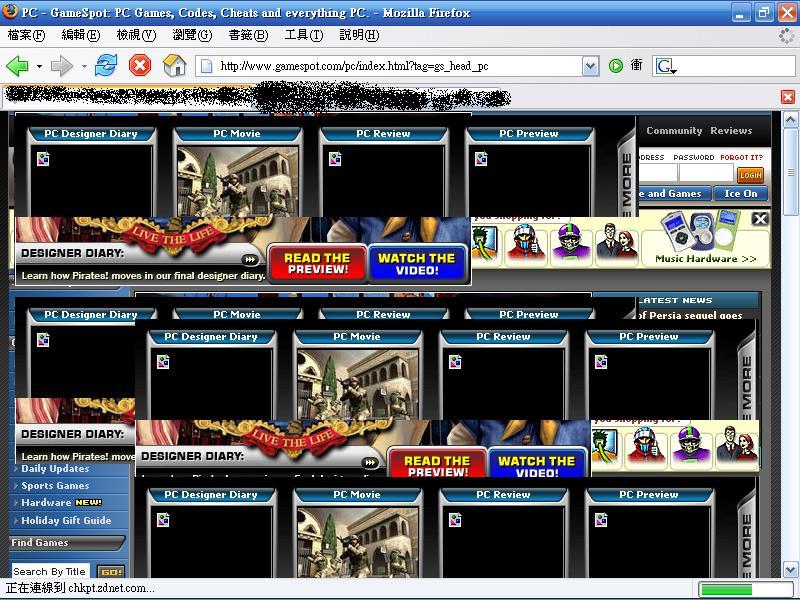Screen dimensions: 800x600
Task: Click Music Hardware >> link
Action: (x=705, y=259)
